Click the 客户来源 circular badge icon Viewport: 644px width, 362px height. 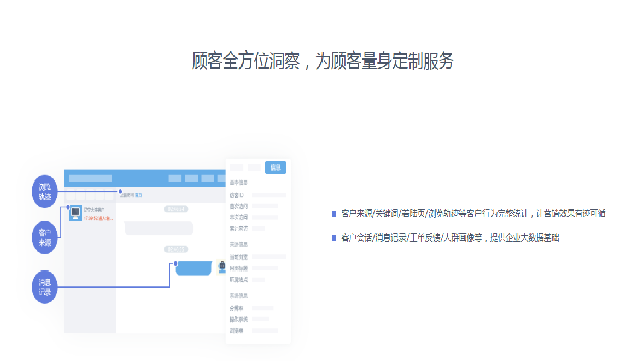click(x=44, y=235)
